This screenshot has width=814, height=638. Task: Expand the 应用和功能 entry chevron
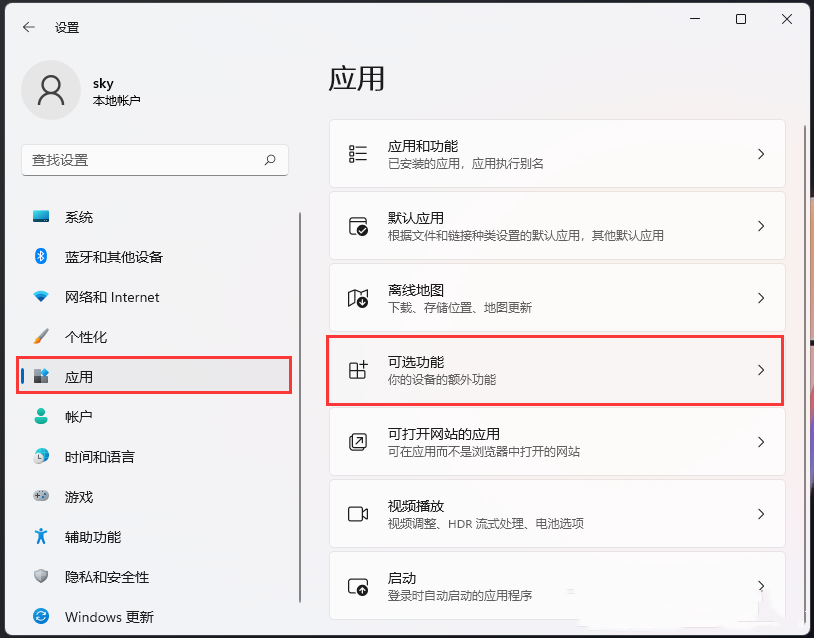759,154
